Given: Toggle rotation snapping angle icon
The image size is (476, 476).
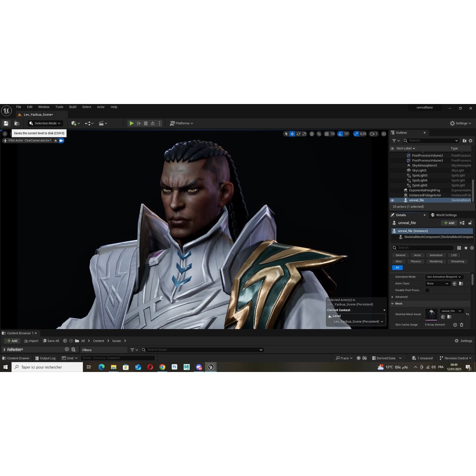Looking at the screenshot, I should click(x=340, y=134).
